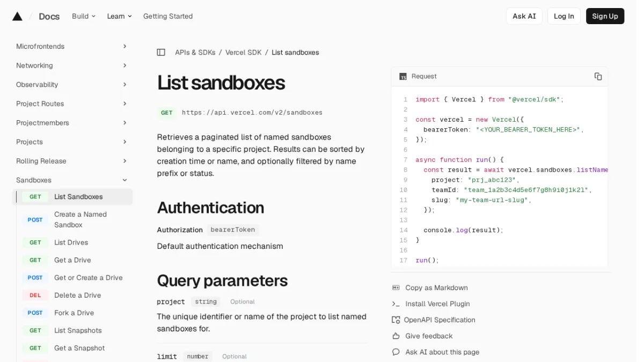Click the Ask AI chat bubble icon
Image resolution: width=644 pixels, height=362 pixels.
396,352
